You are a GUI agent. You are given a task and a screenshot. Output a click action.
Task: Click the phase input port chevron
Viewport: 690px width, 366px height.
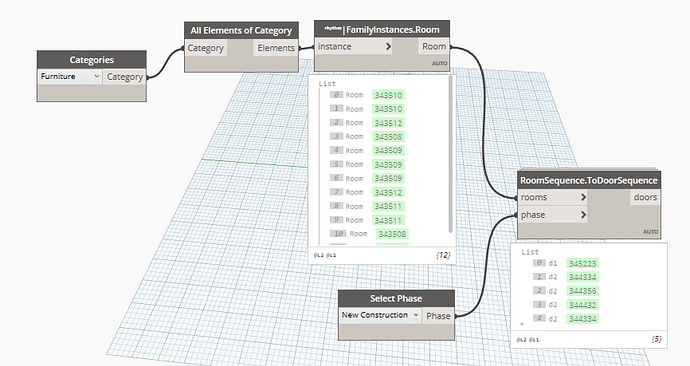coord(583,215)
